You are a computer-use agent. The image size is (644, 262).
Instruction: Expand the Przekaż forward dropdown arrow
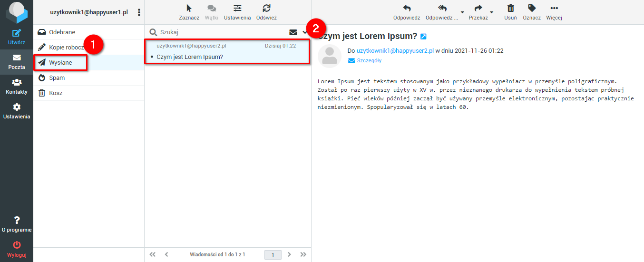pyautogui.click(x=492, y=12)
